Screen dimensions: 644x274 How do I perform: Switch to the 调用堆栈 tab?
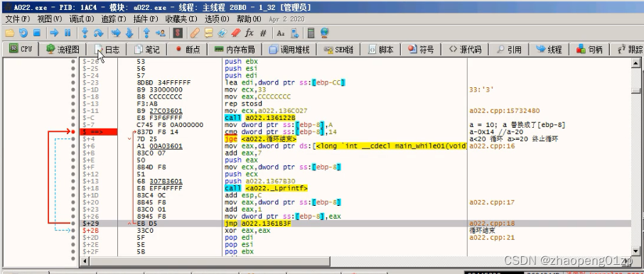(289, 49)
